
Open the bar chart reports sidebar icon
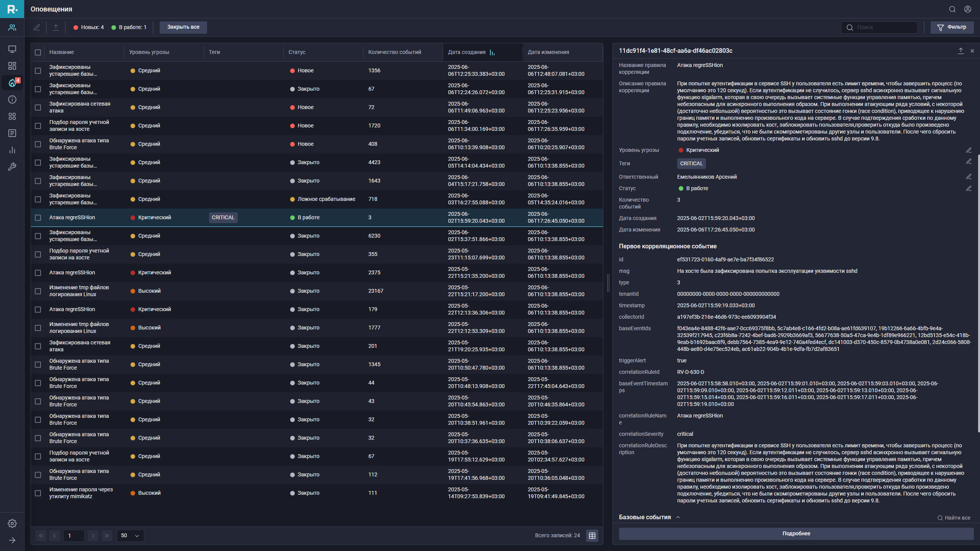(x=12, y=150)
